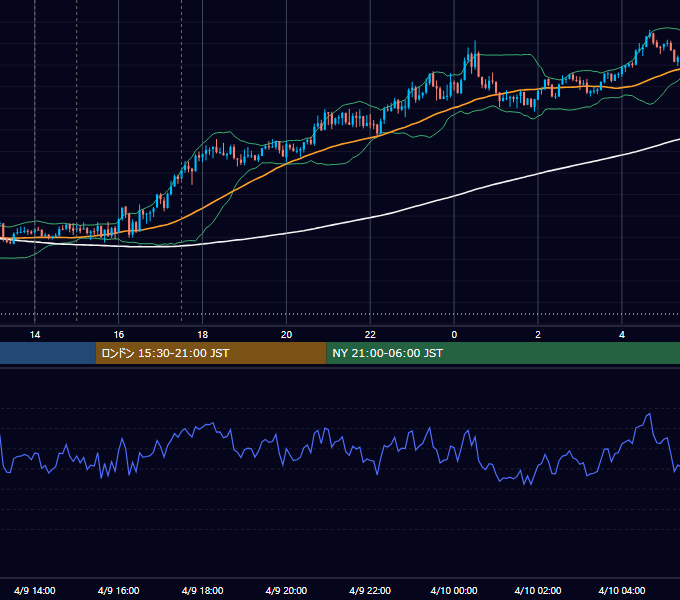Click hour label 22 on chart axis
Viewport: 680px width, 600px height.
point(370,335)
